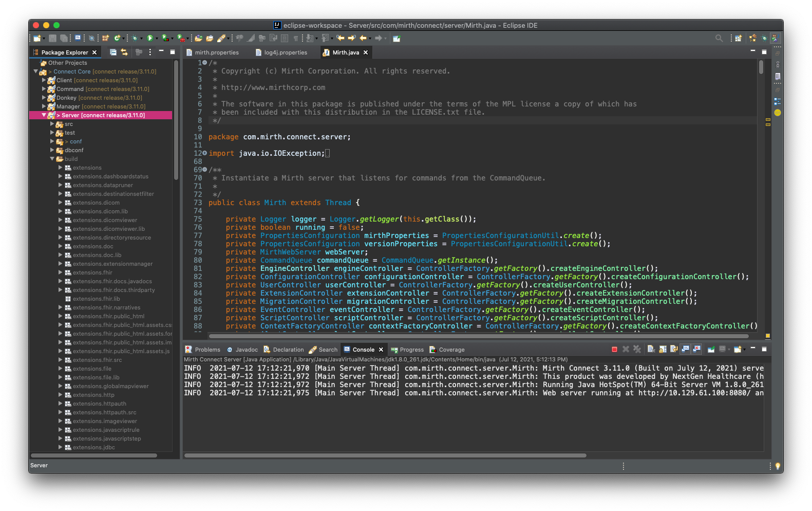Expand the extensions.dicom package node
Image resolution: width=812 pixels, height=511 pixels.
(x=60, y=203)
